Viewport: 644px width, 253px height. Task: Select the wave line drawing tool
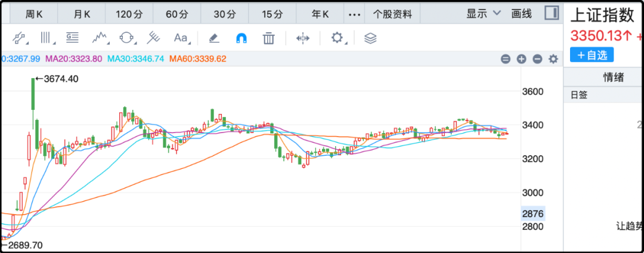(100, 38)
